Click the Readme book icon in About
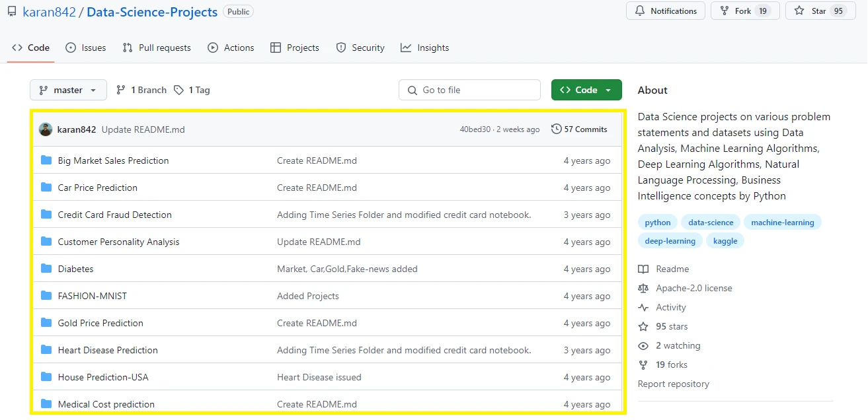The height and width of the screenshot is (420, 868). (x=643, y=269)
